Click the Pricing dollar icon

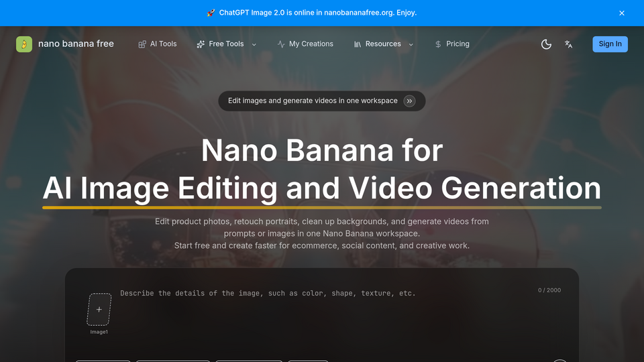438,44
